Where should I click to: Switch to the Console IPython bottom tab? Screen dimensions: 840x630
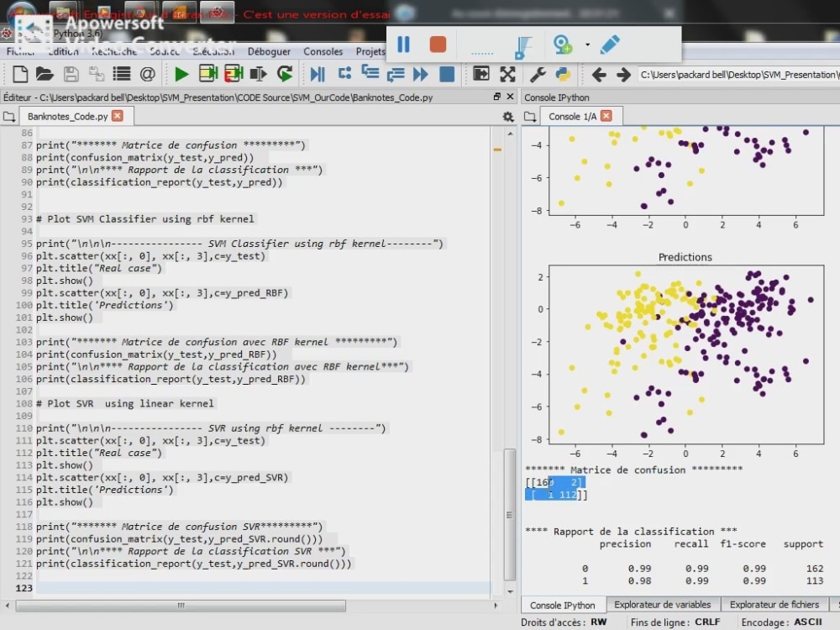pyautogui.click(x=563, y=605)
